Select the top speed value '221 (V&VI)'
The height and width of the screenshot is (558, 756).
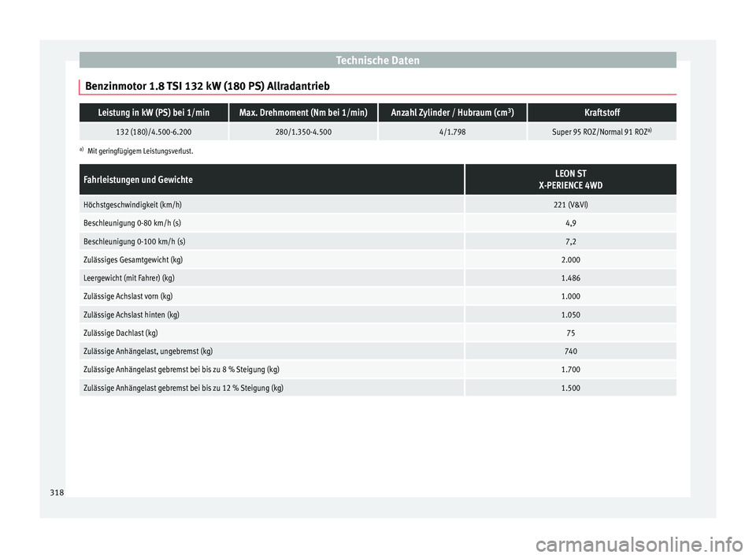[571, 205]
